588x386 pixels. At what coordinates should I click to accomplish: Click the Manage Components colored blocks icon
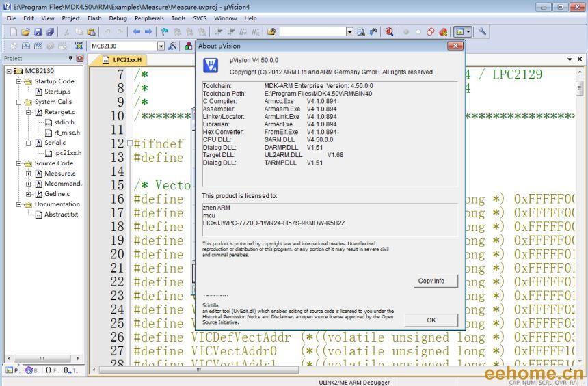188,46
